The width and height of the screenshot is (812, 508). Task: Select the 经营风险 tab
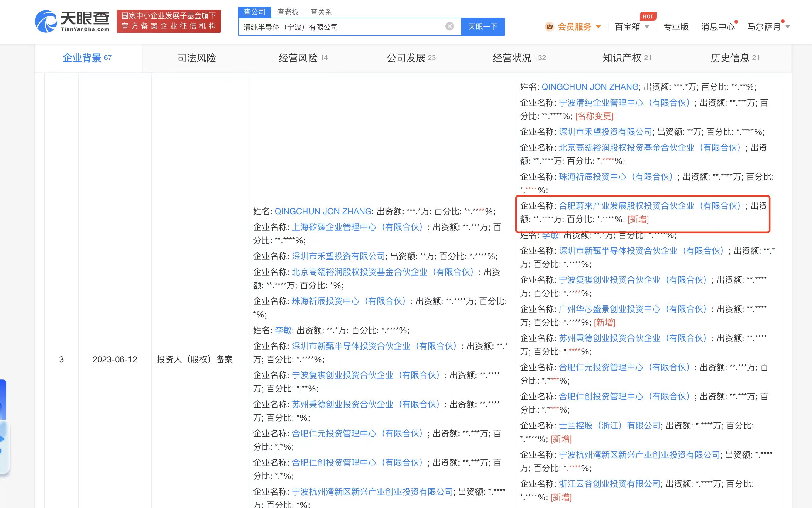pyautogui.click(x=303, y=58)
